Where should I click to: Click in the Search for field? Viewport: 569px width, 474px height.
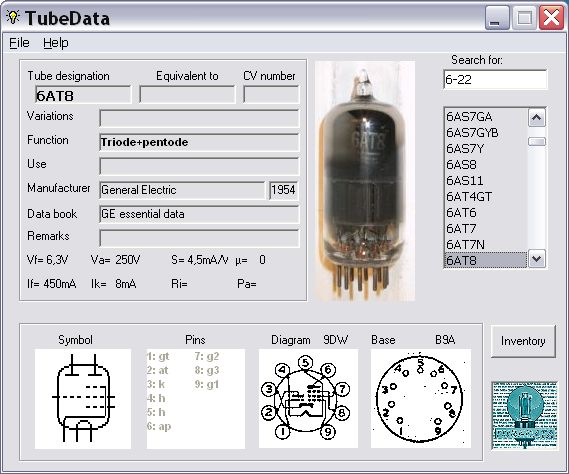tap(495, 79)
